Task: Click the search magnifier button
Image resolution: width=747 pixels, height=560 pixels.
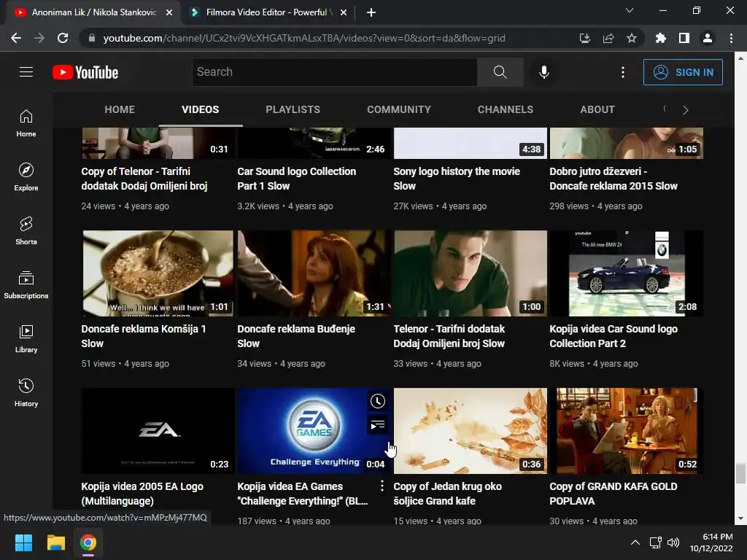Action: pyautogui.click(x=500, y=72)
